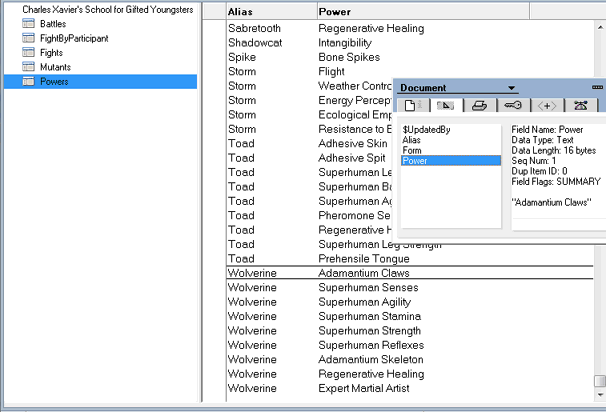Select the Shadowcat Intangibility row
606x412 pixels.
coord(410,43)
